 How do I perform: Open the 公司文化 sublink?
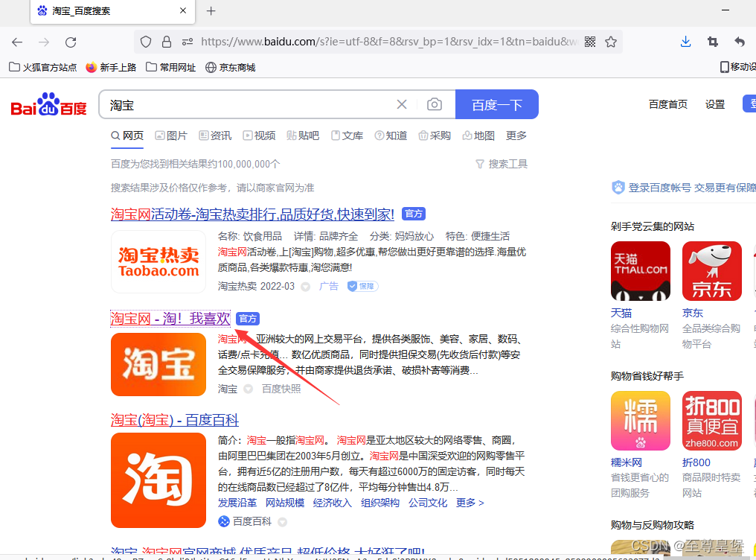pos(428,503)
